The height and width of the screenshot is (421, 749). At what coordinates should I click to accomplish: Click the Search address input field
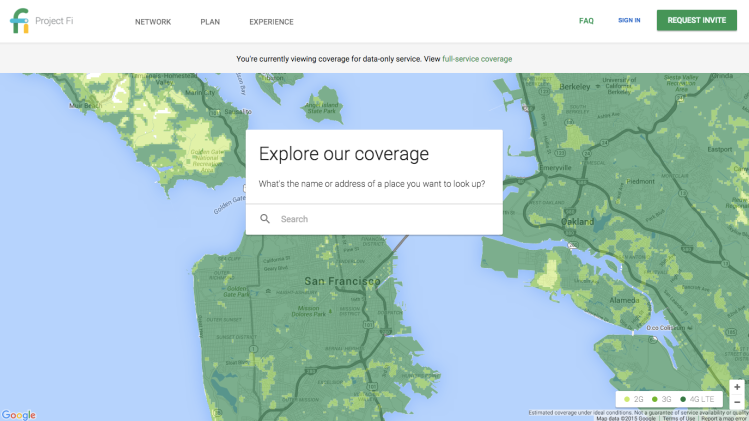(x=374, y=219)
